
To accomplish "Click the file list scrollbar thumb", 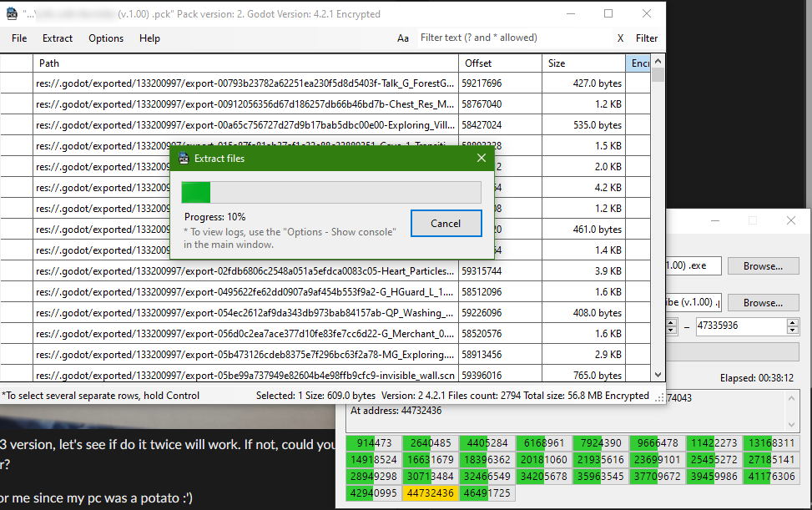I will coord(658,75).
